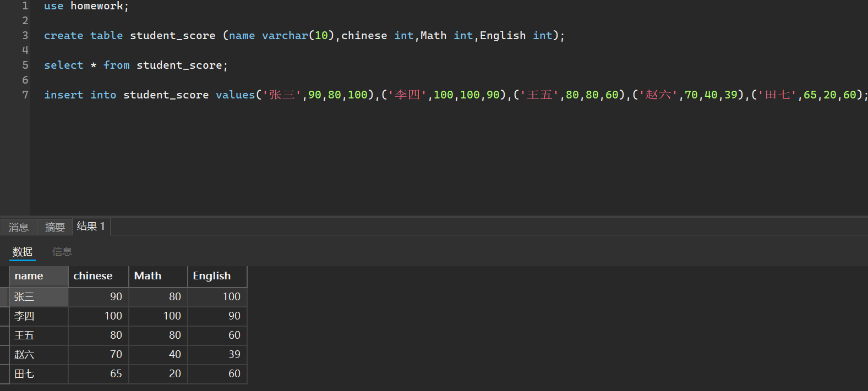Click 王五's Math score 80
Image resolution: width=868 pixels, height=391 pixels.
coord(159,335)
